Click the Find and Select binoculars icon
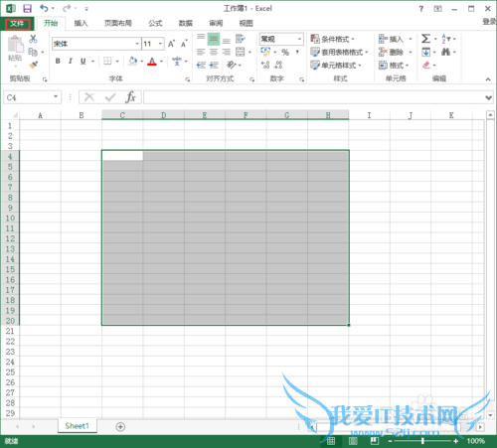This screenshot has height=448, width=497. pos(446,52)
